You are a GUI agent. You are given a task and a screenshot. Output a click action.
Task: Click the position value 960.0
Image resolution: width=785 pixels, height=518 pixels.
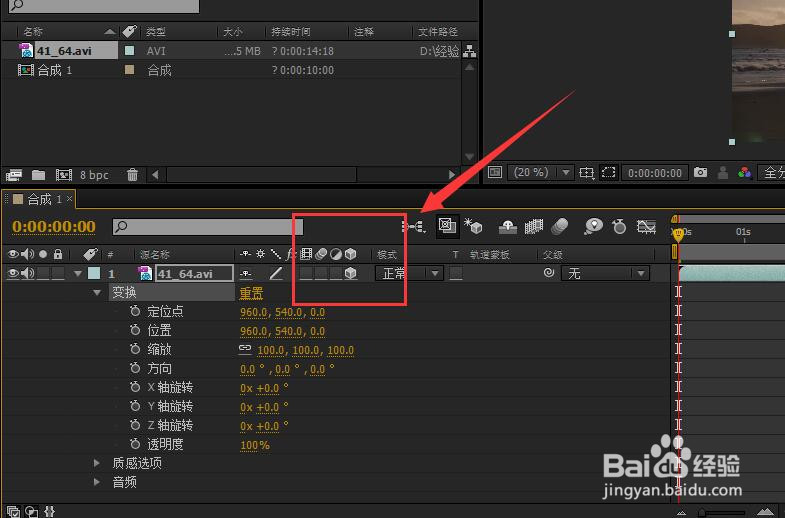click(253, 331)
